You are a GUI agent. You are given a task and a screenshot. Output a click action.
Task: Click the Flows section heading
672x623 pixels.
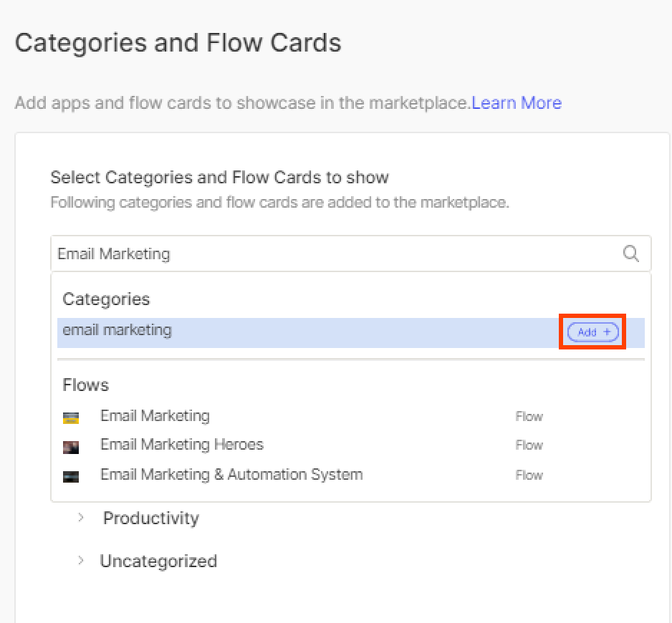pos(86,385)
